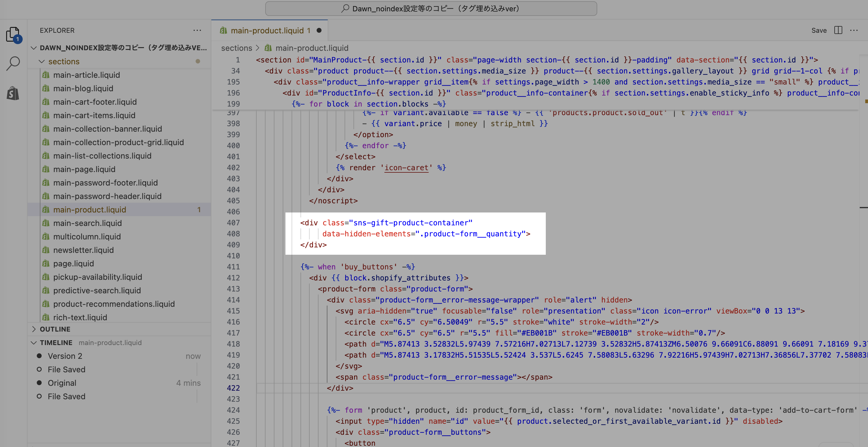This screenshot has height=447, width=868.
Task: Select the 'File Saved' entry below Version 2
Action: point(119,370)
